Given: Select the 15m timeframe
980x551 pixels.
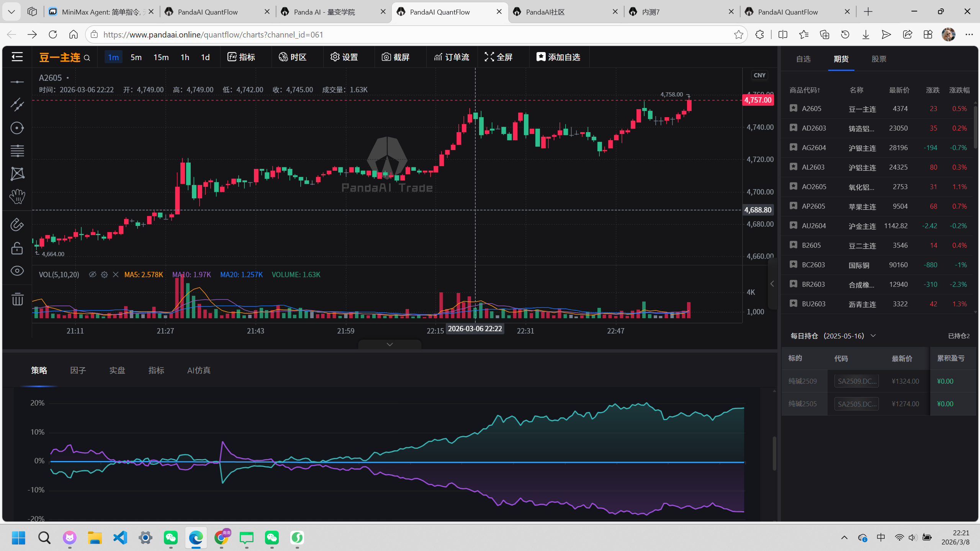Looking at the screenshot, I should [x=161, y=57].
